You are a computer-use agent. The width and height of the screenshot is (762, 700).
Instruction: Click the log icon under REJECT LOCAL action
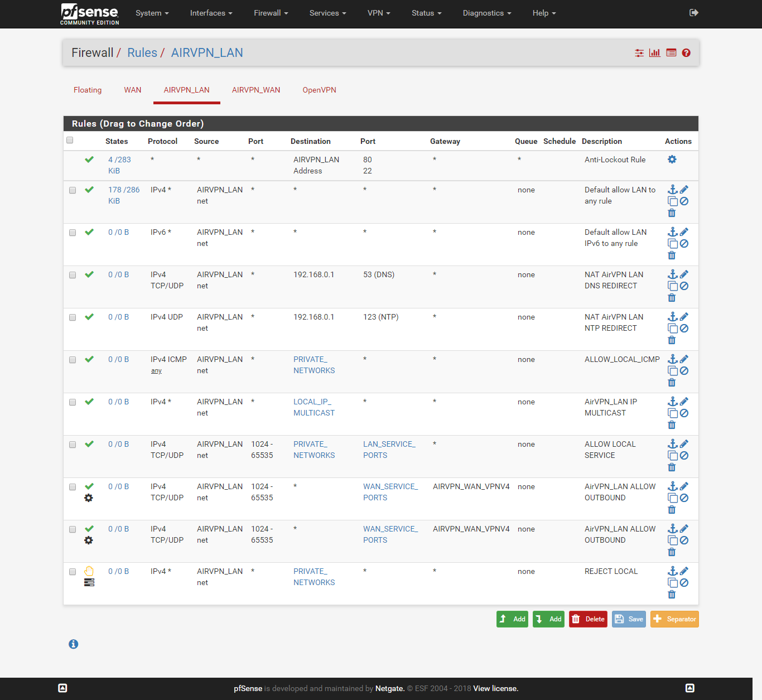click(x=89, y=583)
